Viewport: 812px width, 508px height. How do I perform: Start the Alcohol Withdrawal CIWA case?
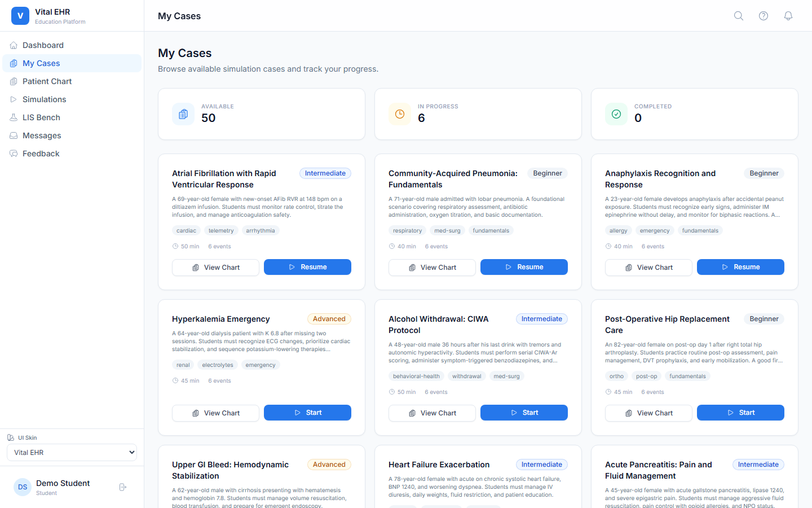tap(524, 413)
